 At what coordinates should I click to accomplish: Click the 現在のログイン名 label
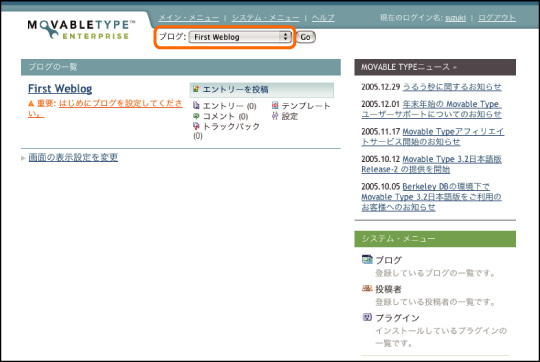pyautogui.click(x=412, y=18)
